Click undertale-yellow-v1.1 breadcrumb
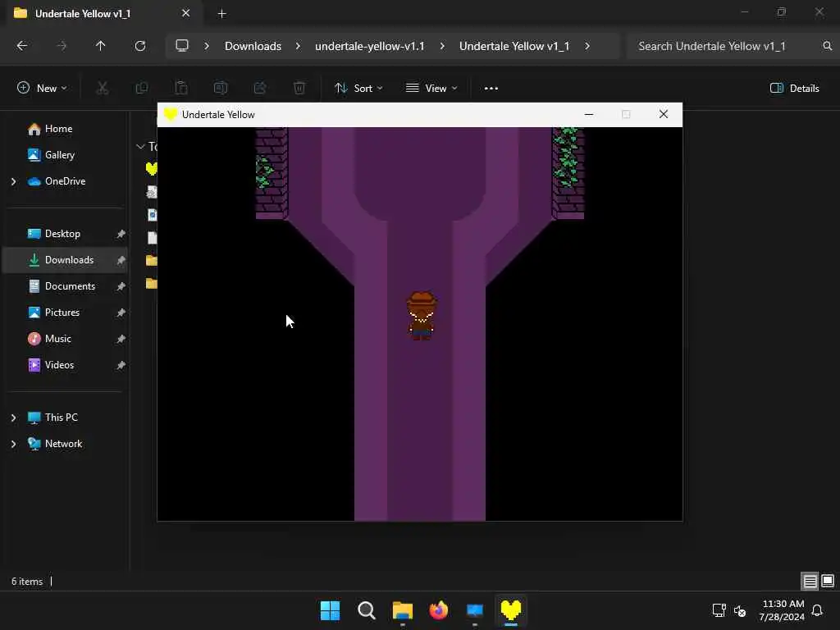The height and width of the screenshot is (630, 840). (370, 46)
